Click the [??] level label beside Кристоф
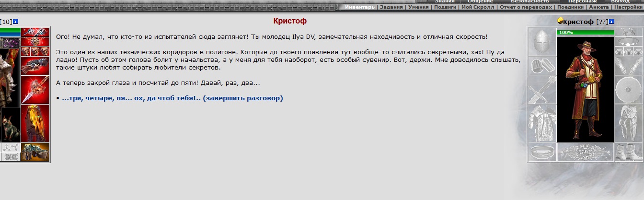 click(x=602, y=22)
